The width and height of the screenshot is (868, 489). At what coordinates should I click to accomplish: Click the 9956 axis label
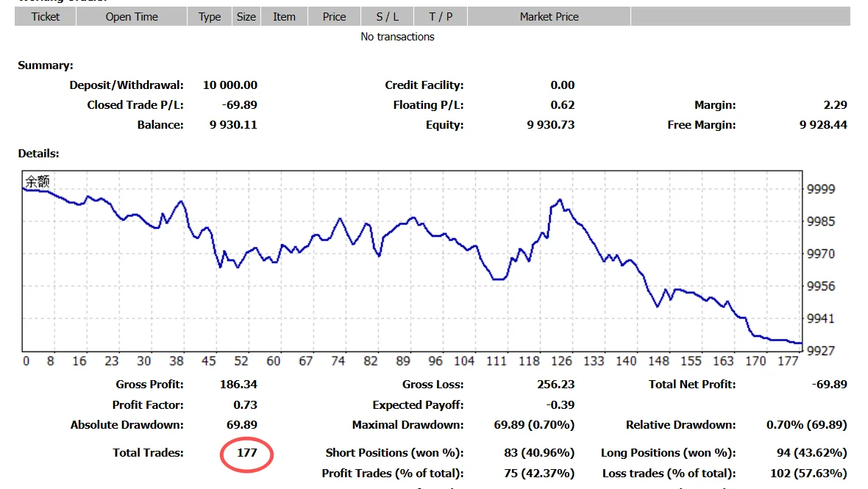pyautogui.click(x=820, y=287)
